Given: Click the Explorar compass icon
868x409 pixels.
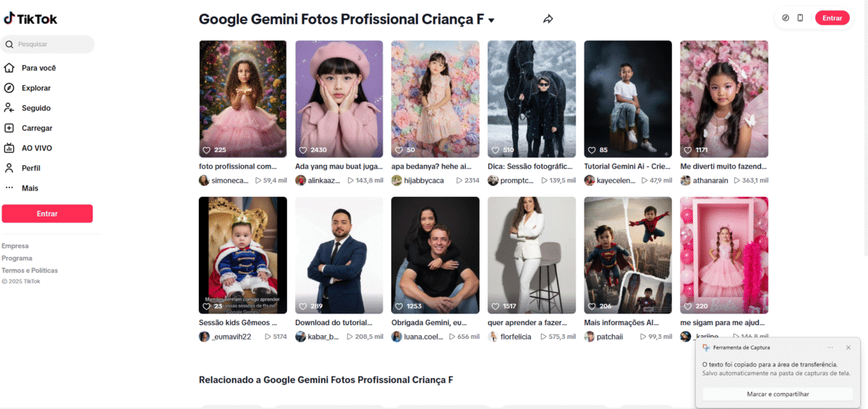Looking at the screenshot, I should coord(9,88).
